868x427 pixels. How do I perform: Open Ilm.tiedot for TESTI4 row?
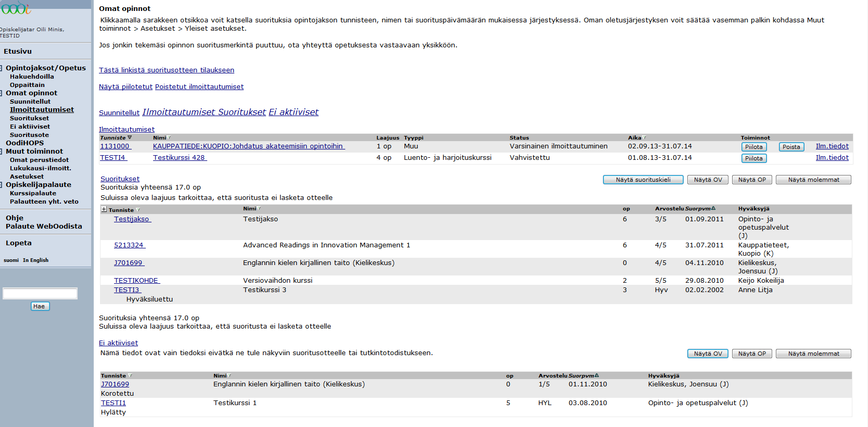tap(832, 158)
